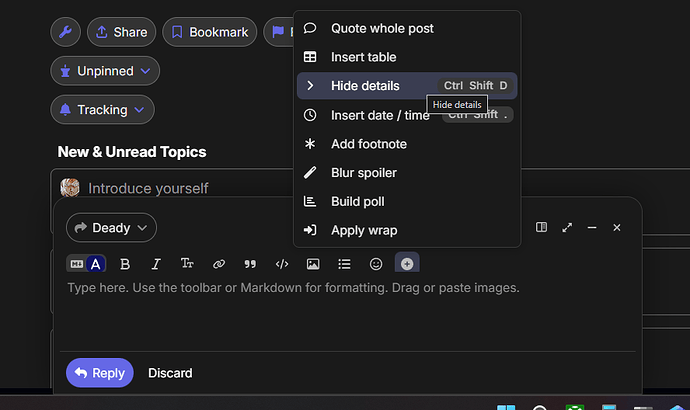690x410 pixels.
Task: Open taskbar search icon
Action: 540,407
